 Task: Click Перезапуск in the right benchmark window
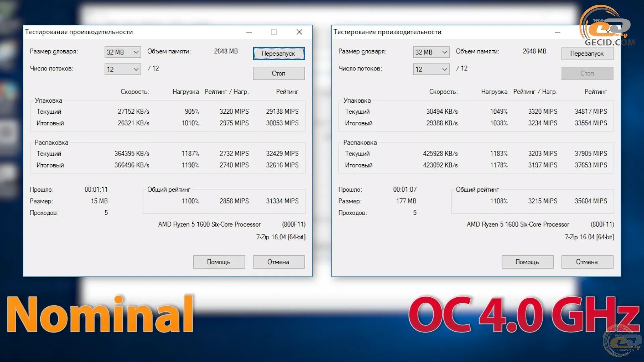tap(587, 53)
